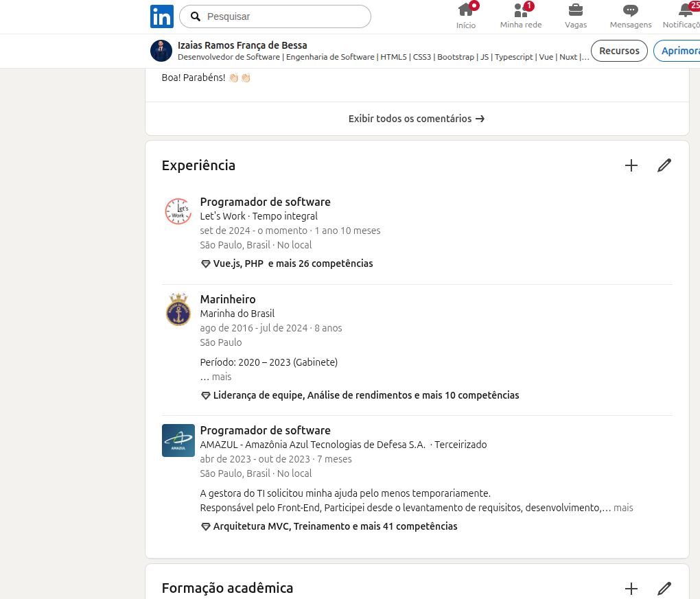The height and width of the screenshot is (599, 700).
Task: Open Liderança de equipe e mais 10 competências
Action: click(366, 395)
